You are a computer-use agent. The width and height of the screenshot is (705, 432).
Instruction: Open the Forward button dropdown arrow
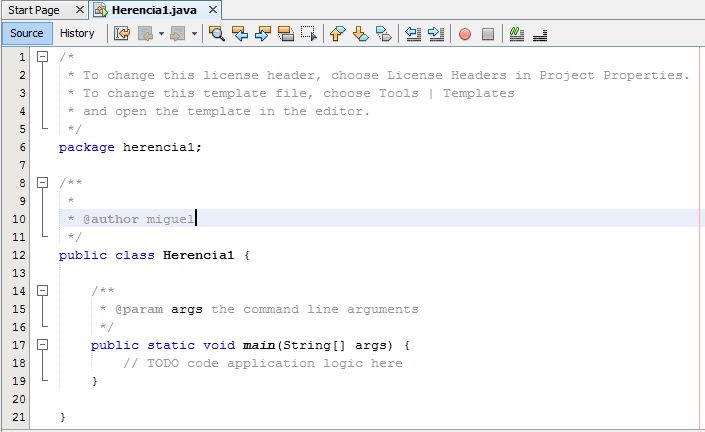coord(194,33)
